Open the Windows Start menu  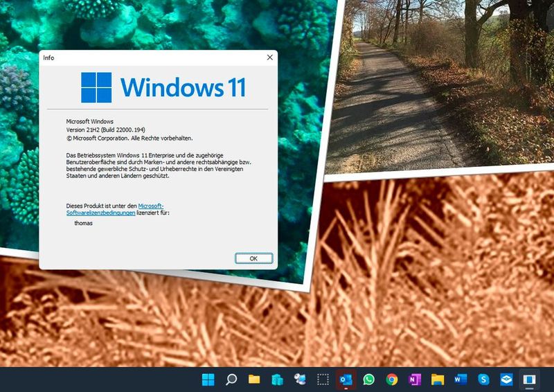coord(208,380)
